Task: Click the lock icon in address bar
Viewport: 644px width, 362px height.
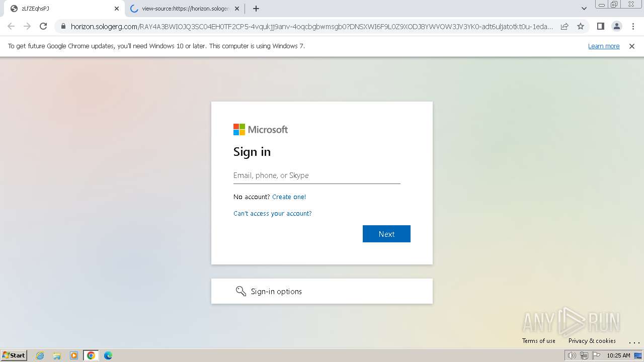Action: (63, 27)
